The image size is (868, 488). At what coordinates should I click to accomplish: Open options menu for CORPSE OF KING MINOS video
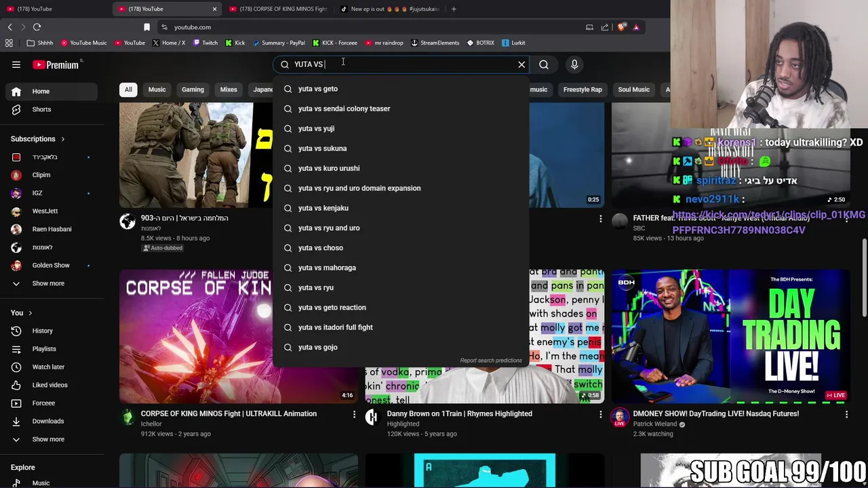[x=354, y=414]
